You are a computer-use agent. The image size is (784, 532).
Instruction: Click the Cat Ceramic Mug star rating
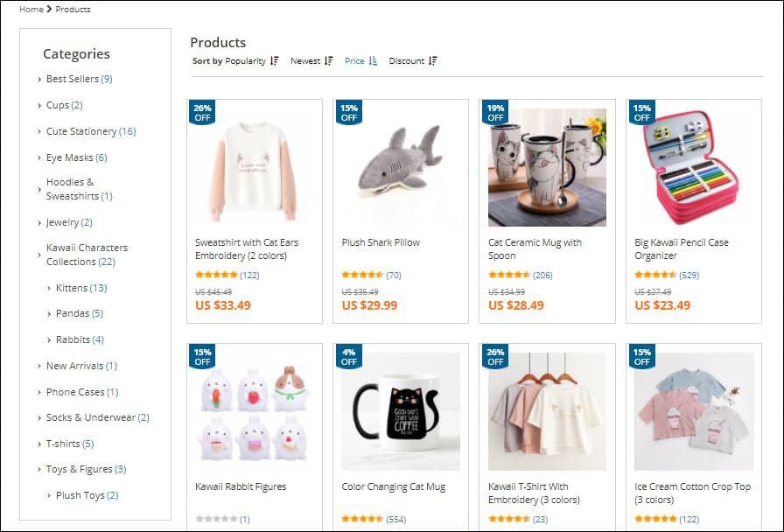click(508, 275)
